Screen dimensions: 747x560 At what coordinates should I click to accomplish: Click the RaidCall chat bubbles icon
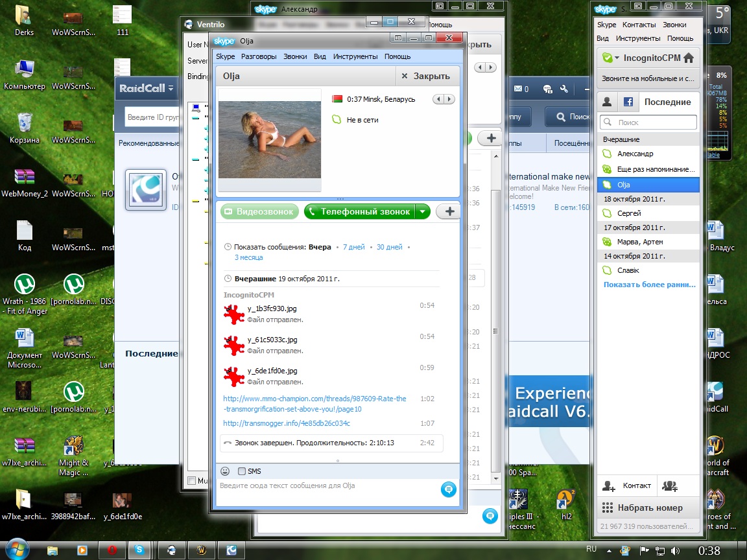click(x=547, y=89)
